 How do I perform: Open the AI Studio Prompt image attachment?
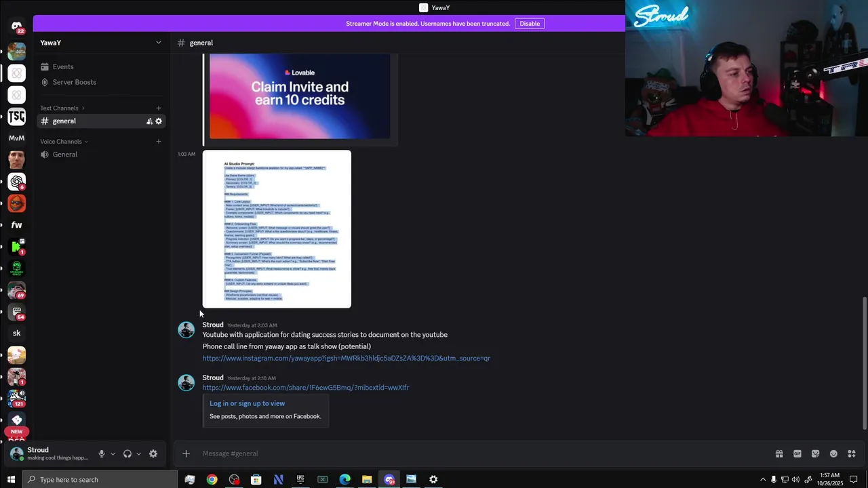(277, 229)
